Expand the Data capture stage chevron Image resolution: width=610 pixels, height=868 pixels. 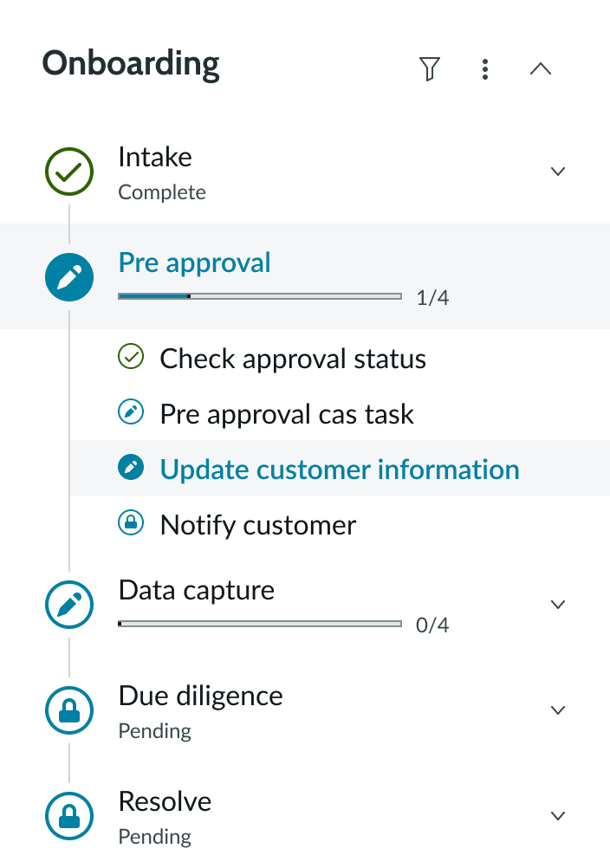558,605
